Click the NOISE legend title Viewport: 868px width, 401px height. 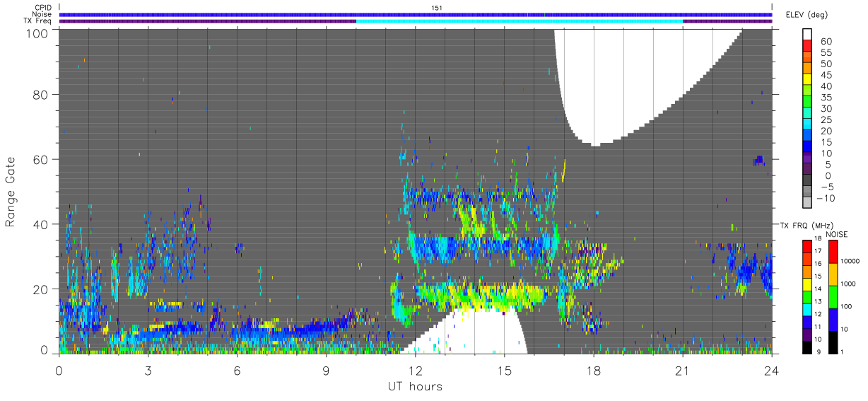coord(836,233)
